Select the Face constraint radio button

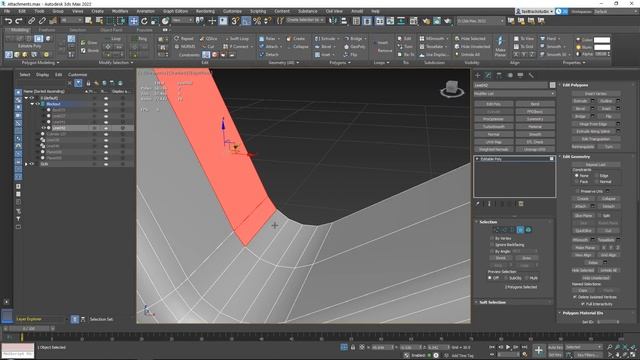click(x=577, y=181)
